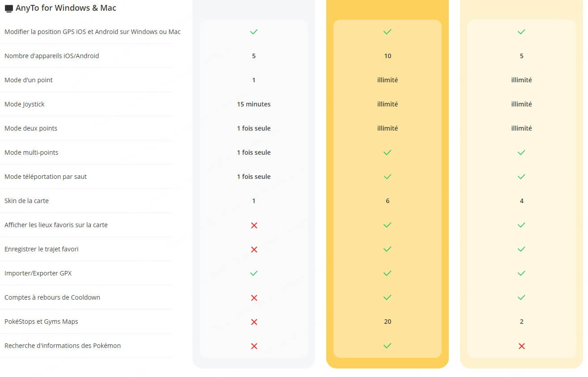Click the Mode d'un point label
This screenshot has height=377, width=588.
(29, 80)
